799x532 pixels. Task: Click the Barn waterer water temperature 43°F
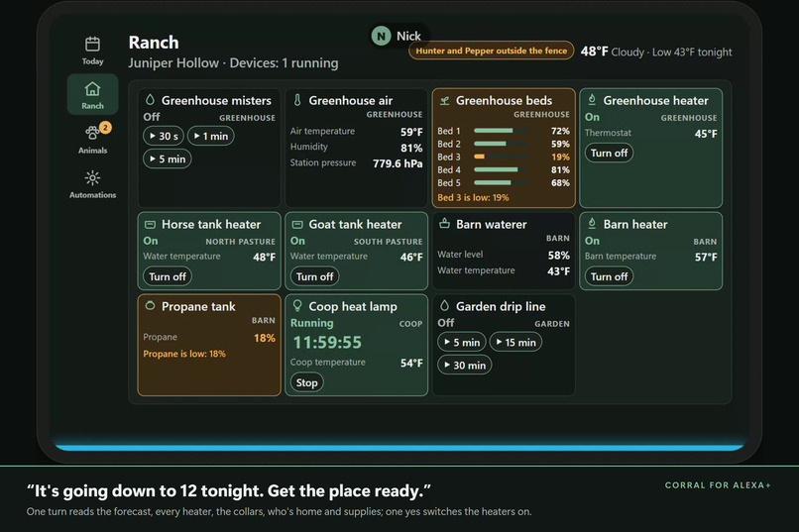point(504,270)
